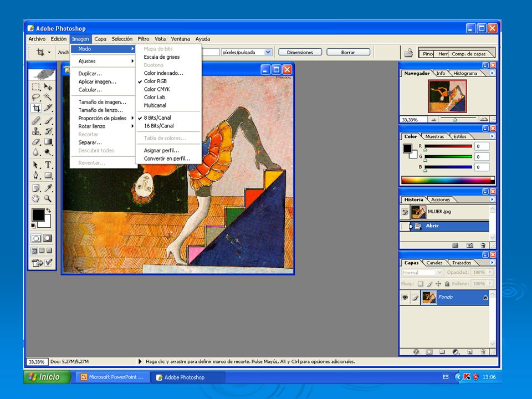Select the Rectangular Marquee tool
Viewport: 532px width, 399px height.
[36, 87]
